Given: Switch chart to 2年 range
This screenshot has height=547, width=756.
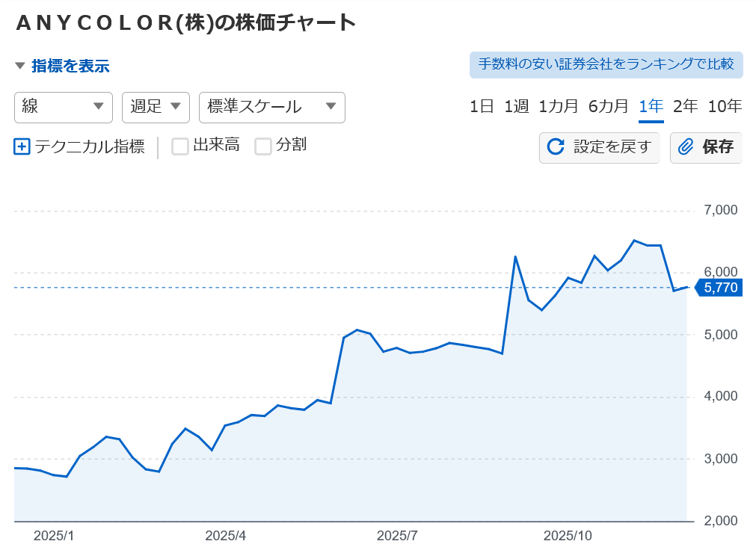Looking at the screenshot, I should (x=685, y=106).
